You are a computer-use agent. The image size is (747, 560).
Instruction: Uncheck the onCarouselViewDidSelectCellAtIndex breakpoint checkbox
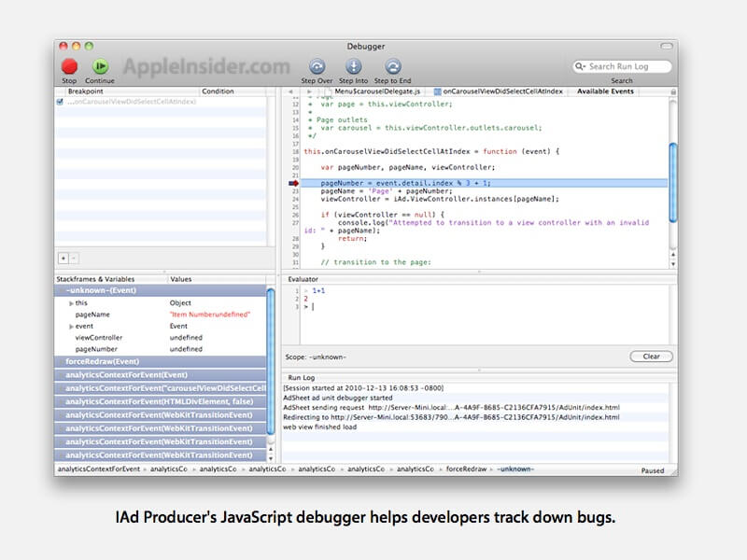pyautogui.click(x=60, y=102)
